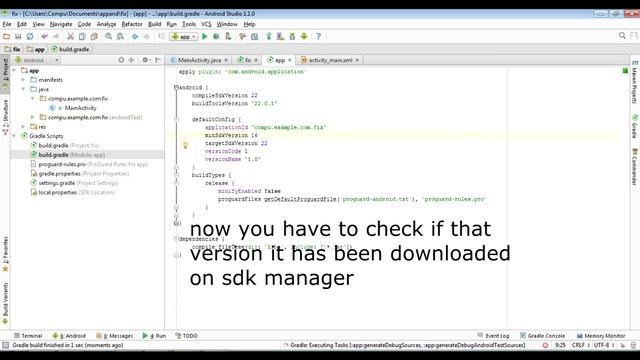Click the Scroll from Source target icon
The width and height of the screenshot is (640, 360).
[x=121, y=60]
